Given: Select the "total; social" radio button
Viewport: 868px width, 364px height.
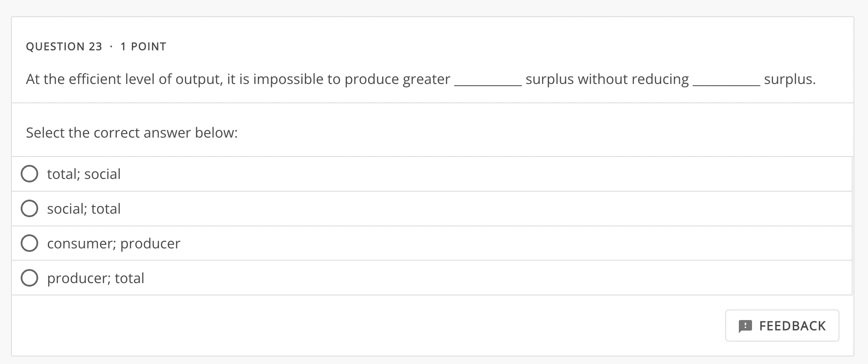Looking at the screenshot, I should (x=29, y=174).
